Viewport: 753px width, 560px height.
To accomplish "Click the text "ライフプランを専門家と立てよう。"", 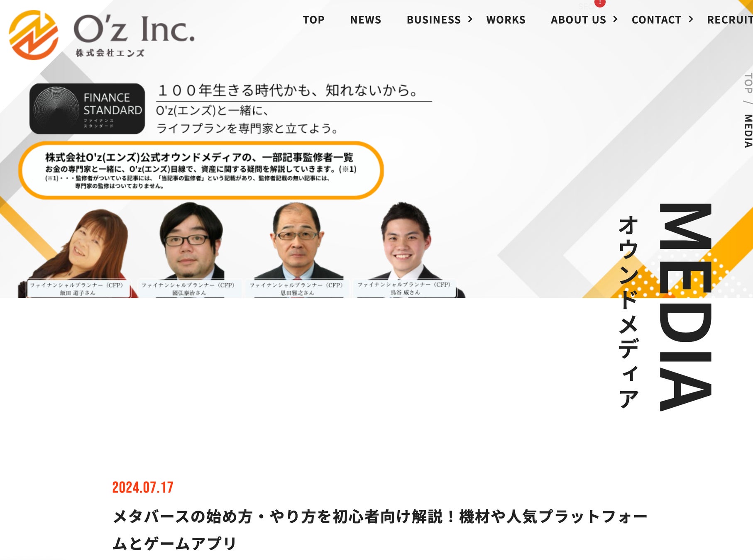I will pyautogui.click(x=248, y=128).
